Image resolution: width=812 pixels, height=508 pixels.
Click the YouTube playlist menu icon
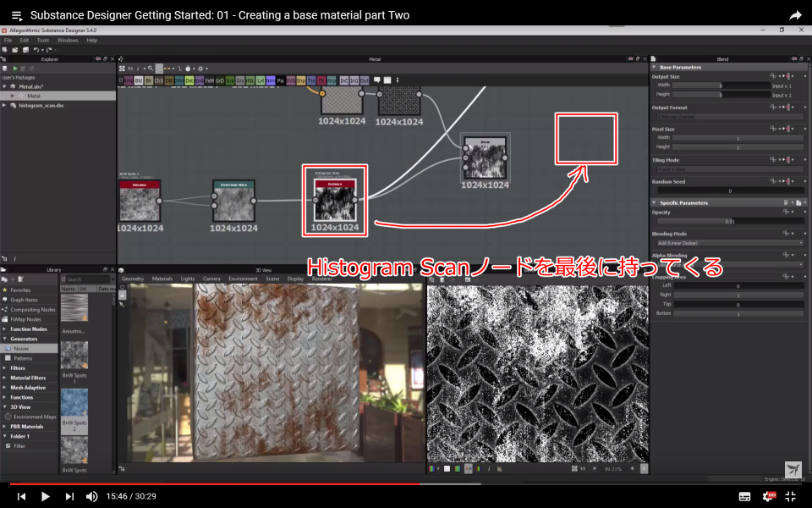17,15
